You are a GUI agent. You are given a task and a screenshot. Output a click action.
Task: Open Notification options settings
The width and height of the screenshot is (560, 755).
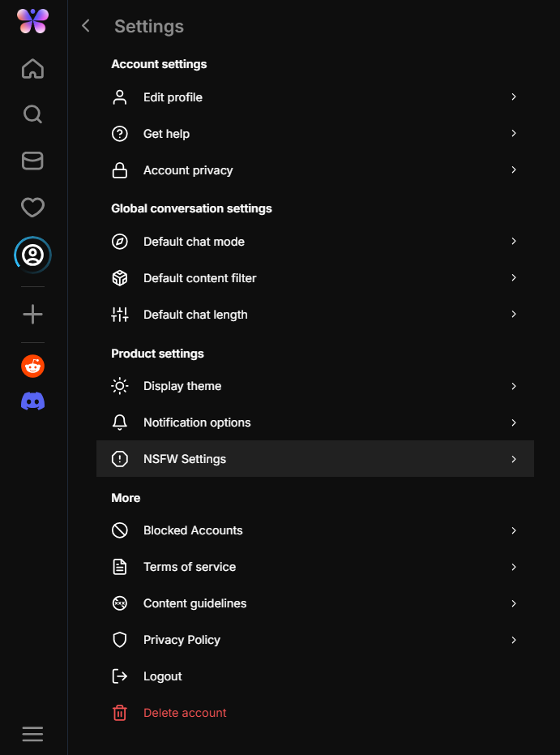pyautogui.click(x=197, y=423)
